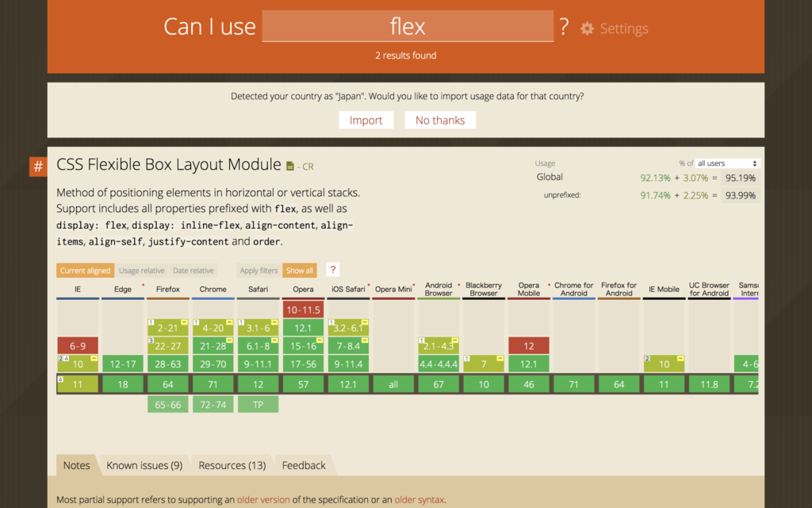Click the Chrome 21-28 cell
The image size is (812, 508).
click(213, 346)
